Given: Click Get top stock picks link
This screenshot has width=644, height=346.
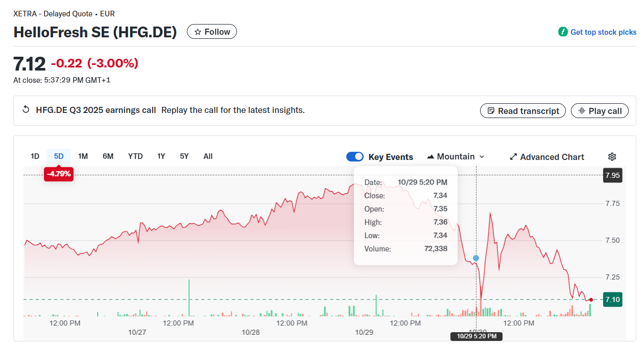Looking at the screenshot, I should [x=603, y=32].
